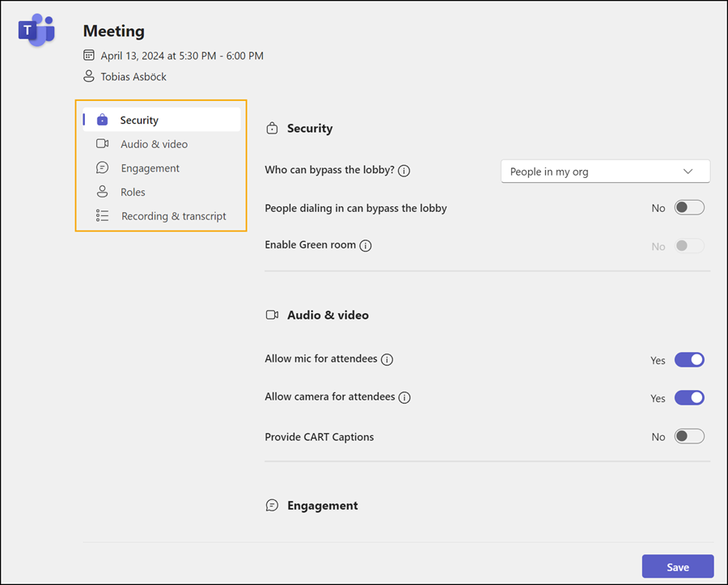
Task: Click the chevron arrow of lobby dropdown
Action: pyautogui.click(x=688, y=172)
